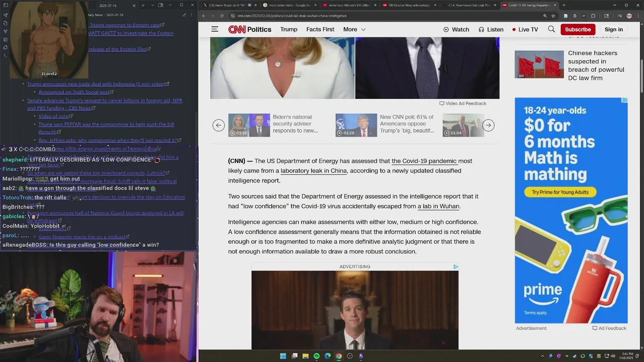The image size is (644, 362).
Task: Go to previous videos in carousel
Action: tap(218, 125)
